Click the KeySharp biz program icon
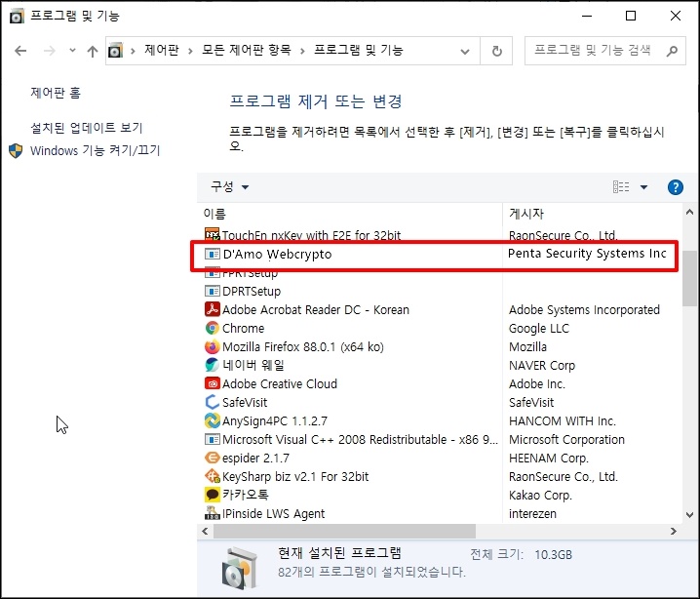Screen dimensions: 700x599 (213, 476)
